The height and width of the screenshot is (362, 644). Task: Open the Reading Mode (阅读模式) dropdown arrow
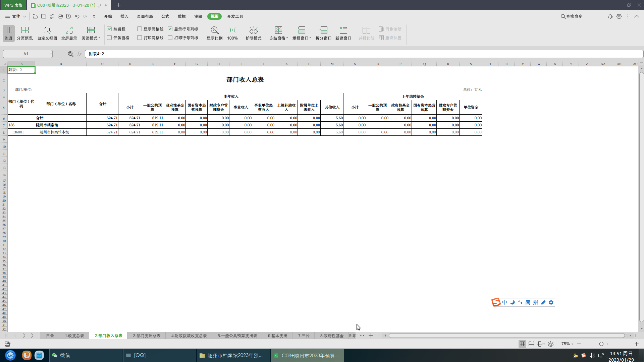(x=99, y=38)
